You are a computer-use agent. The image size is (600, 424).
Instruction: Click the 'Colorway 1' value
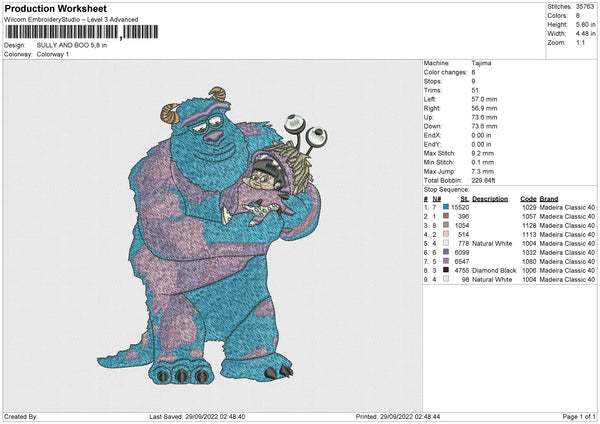53,54
